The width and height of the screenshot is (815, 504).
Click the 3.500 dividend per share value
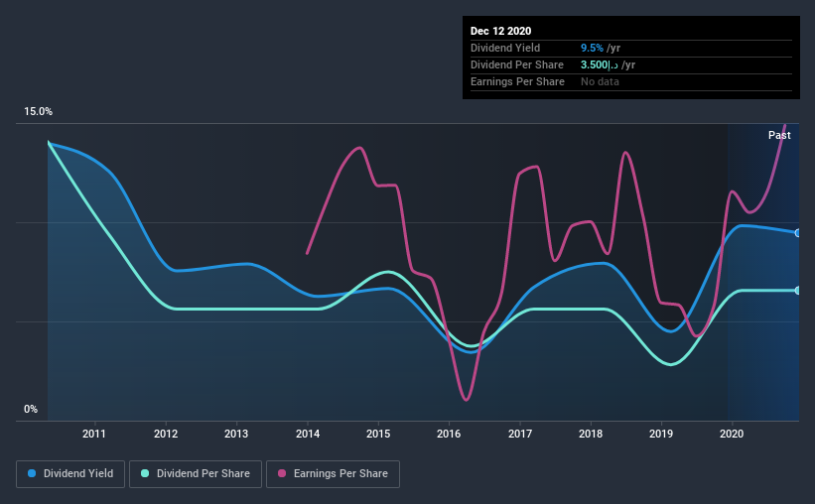click(600, 64)
